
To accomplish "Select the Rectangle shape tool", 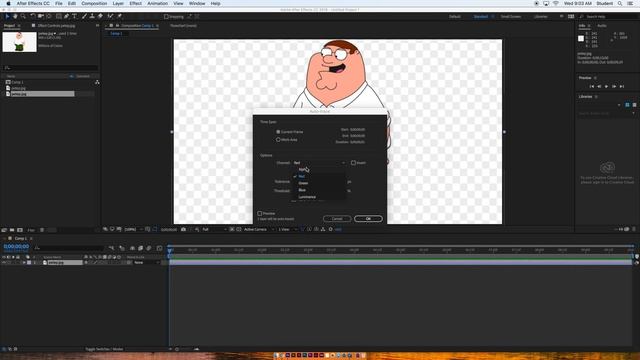I will (59, 16).
